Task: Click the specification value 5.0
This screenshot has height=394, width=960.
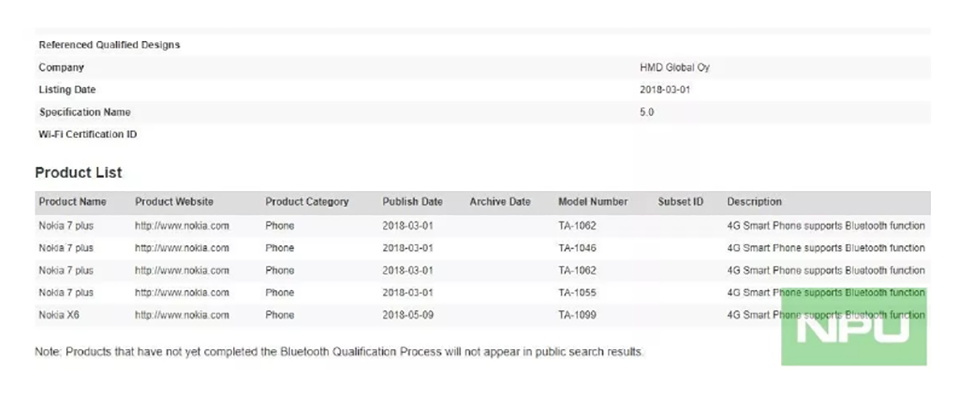Action: (x=647, y=113)
